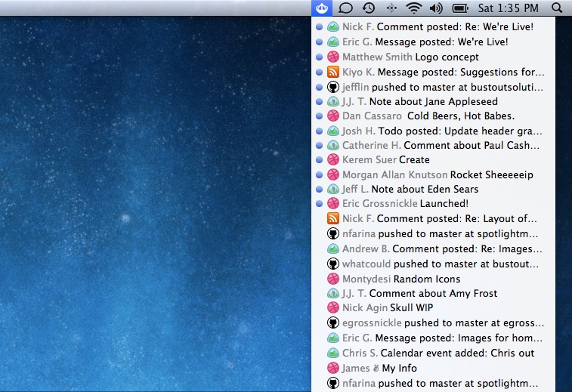Select Eric Grossnickle Launched! entry
This screenshot has height=392, width=572.
[x=434, y=203]
